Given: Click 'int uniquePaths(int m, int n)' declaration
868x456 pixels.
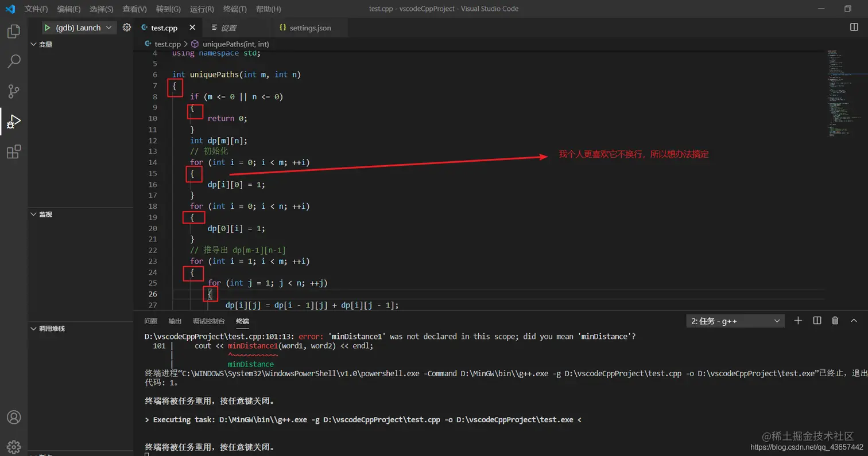Looking at the screenshot, I should coord(237,75).
